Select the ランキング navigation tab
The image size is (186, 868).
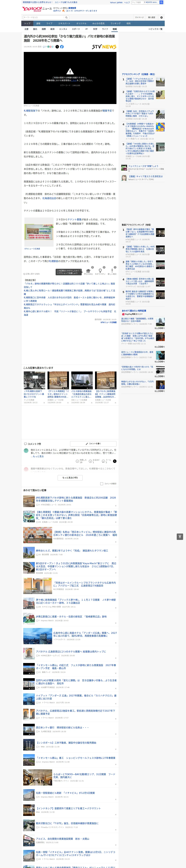(115, 24)
